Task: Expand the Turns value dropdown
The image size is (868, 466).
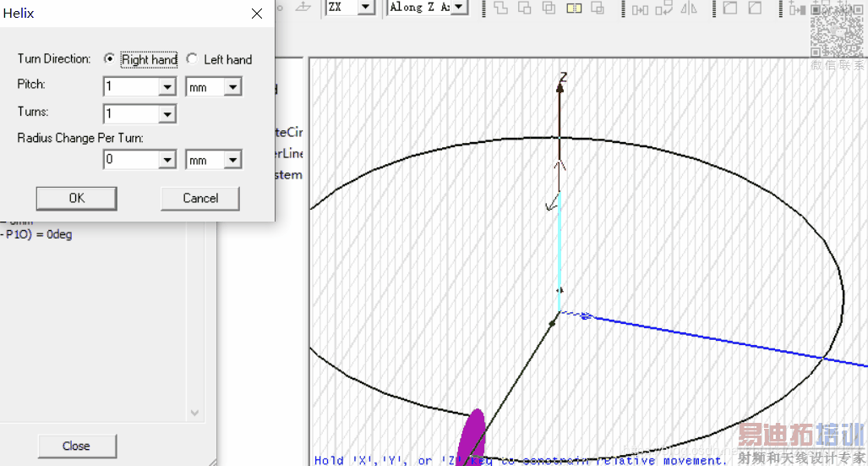Action: click(167, 114)
